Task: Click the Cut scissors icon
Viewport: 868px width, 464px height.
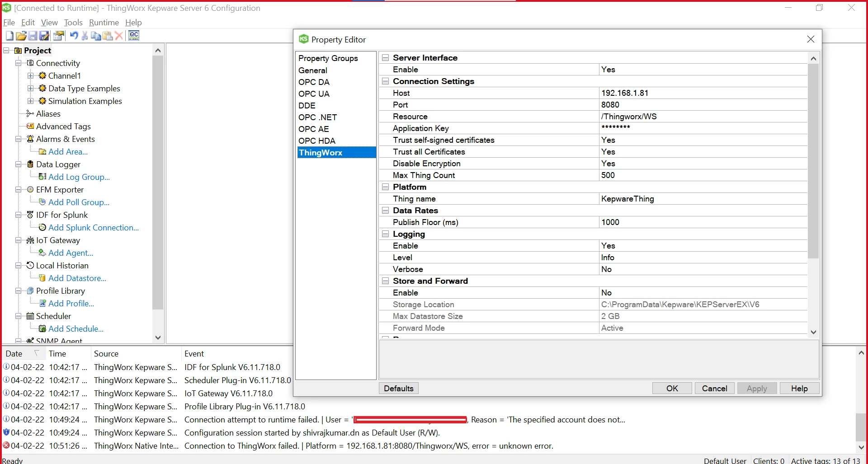Action: [x=85, y=36]
